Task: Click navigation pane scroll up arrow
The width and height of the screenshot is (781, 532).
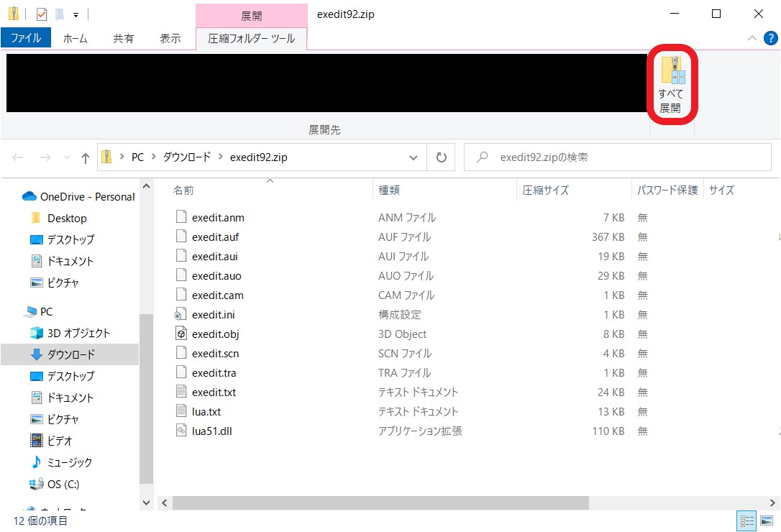Action: click(147, 186)
